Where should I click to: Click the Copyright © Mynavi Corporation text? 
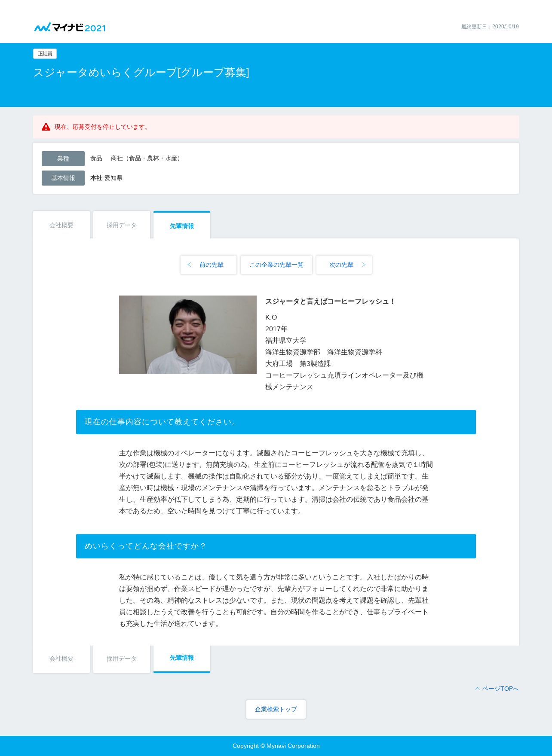(276, 746)
